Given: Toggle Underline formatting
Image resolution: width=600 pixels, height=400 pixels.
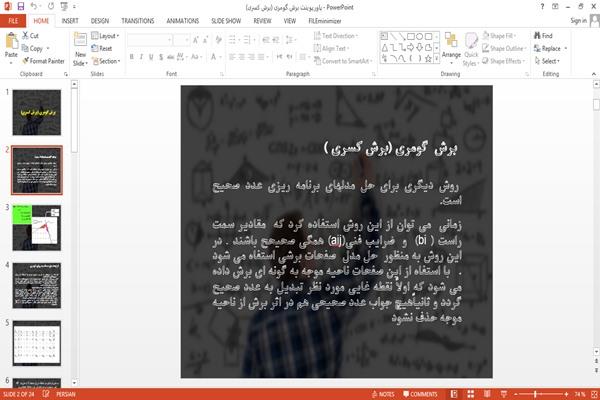Looking at the screenshot, I should pyautogui.click(x=151, y=57).
